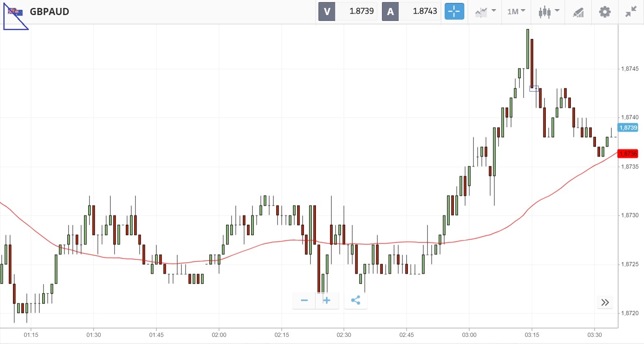
Task: Click the red moving average price tag
Action: pos(628,154)
